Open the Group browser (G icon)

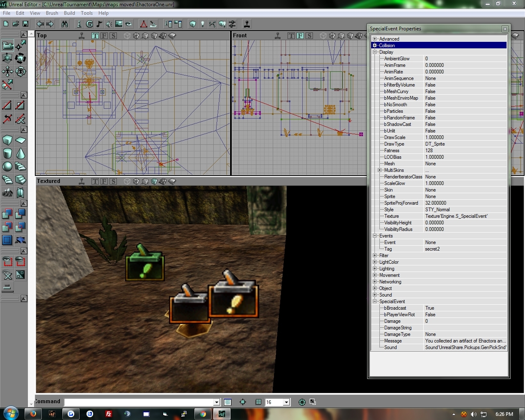[89, 24]
